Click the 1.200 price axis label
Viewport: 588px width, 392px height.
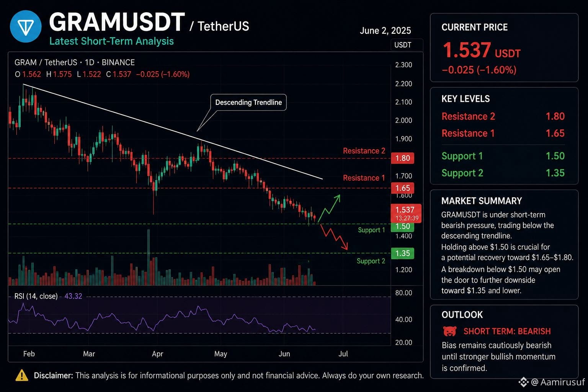(403, 269)
